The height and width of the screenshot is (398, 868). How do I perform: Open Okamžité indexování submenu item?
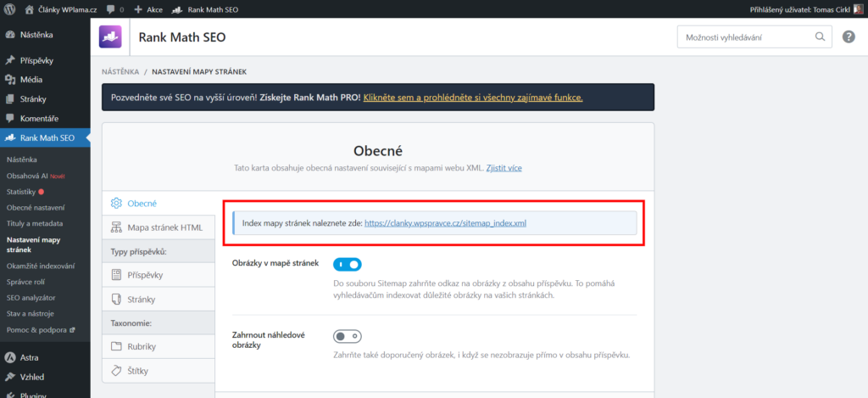41,266
